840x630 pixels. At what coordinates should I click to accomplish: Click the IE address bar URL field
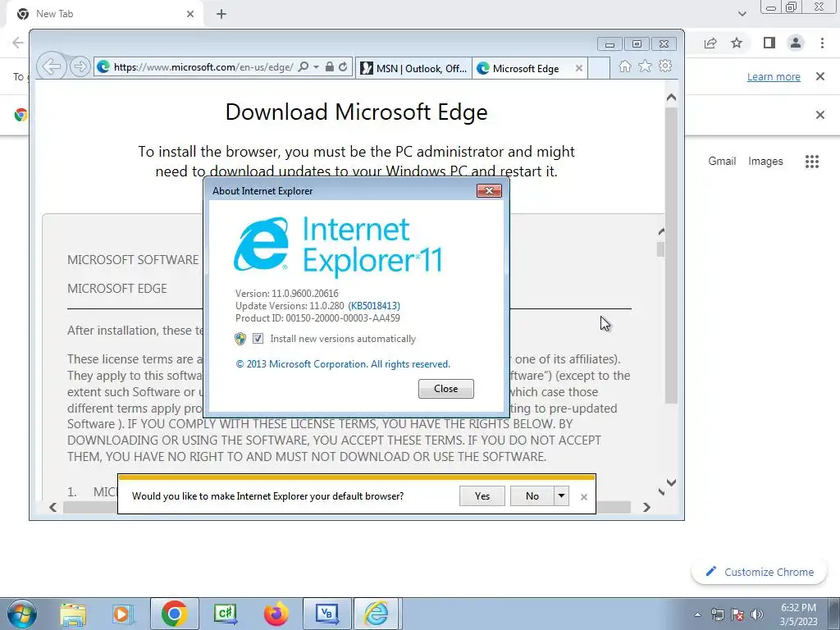click(x=203, y=67)
